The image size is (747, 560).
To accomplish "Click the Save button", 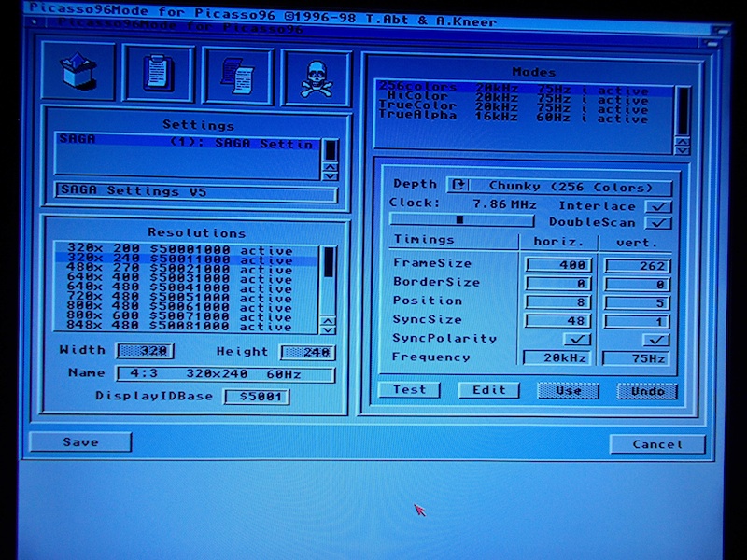I will 80,441.
